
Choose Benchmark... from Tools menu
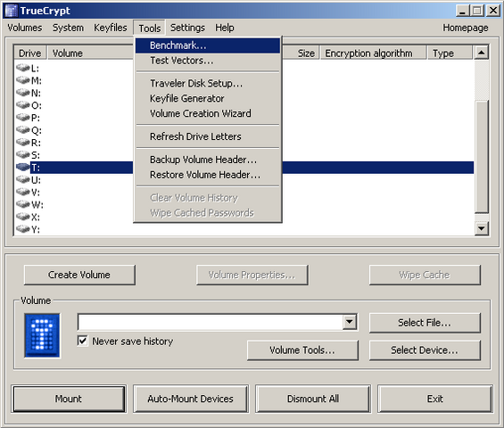coord(208,45)
